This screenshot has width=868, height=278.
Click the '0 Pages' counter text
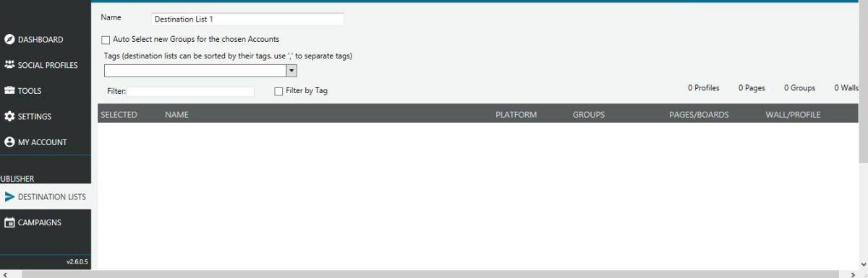pyautogui.click(x=752, y=88)
